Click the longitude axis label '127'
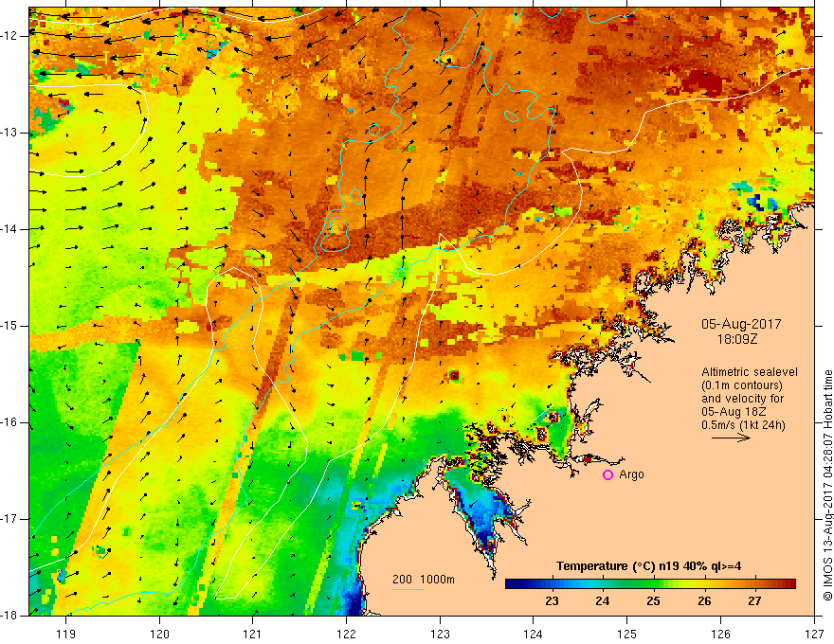 click(x=814, y=634)
